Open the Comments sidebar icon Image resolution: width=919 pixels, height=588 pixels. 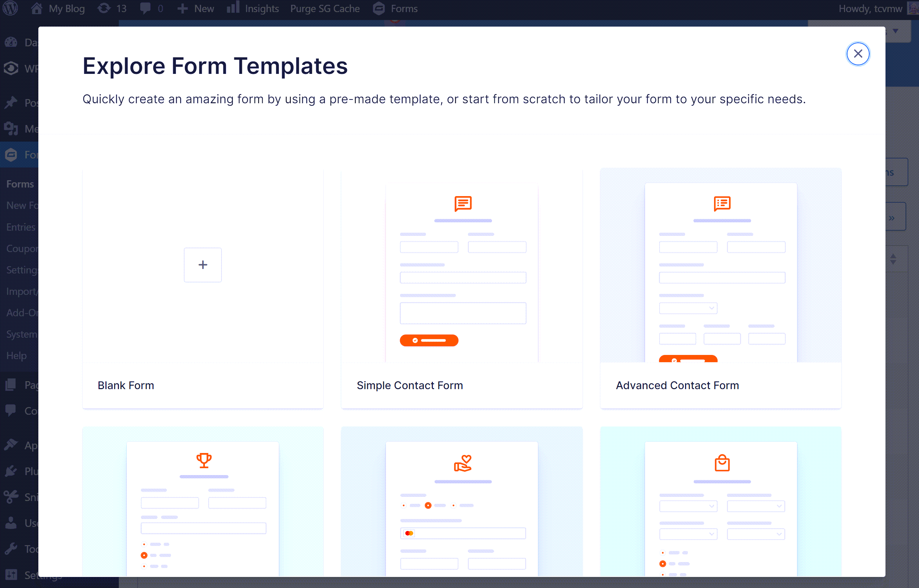[x=11, y=411]
